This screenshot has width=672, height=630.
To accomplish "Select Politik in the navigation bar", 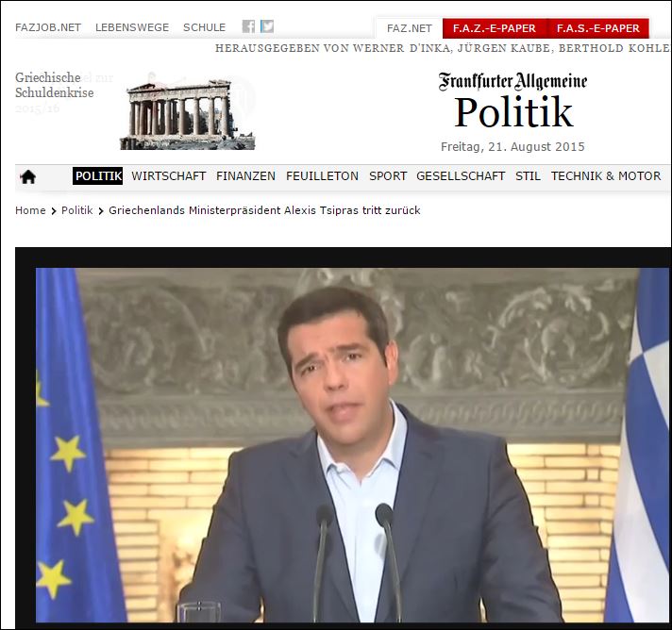I will pyautogui.click(x=98, y=176).
